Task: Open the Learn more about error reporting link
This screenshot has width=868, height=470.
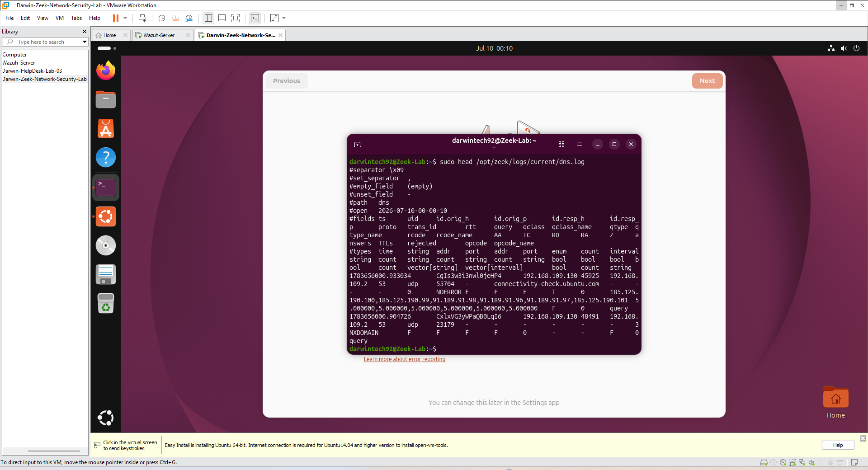Action: pos(405,359)
